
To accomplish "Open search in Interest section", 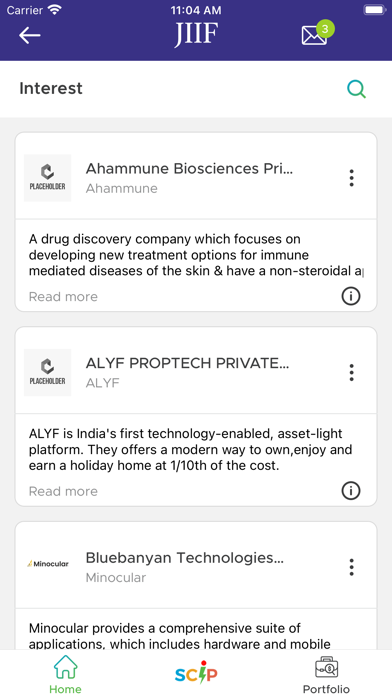I will pyautogui.click(x=356, y=89).
